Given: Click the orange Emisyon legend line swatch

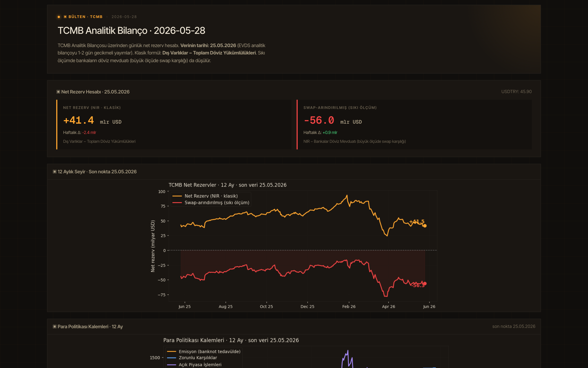Looking at the screenshot, I should pos(171,351).
